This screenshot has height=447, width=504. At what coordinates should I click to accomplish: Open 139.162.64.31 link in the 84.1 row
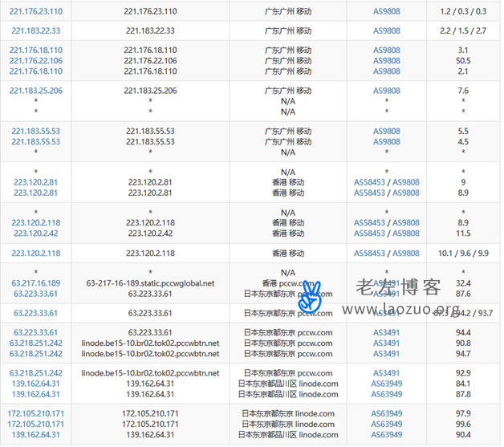tap(36, 384)
